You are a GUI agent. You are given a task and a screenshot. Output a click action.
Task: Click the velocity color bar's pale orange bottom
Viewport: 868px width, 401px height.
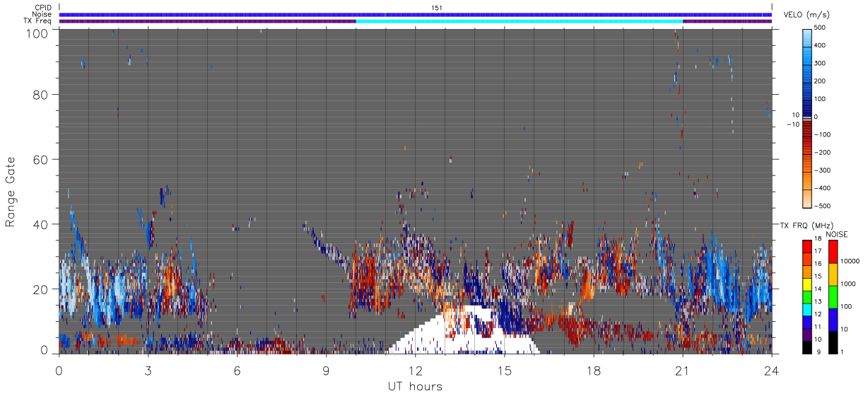[807, 199]
